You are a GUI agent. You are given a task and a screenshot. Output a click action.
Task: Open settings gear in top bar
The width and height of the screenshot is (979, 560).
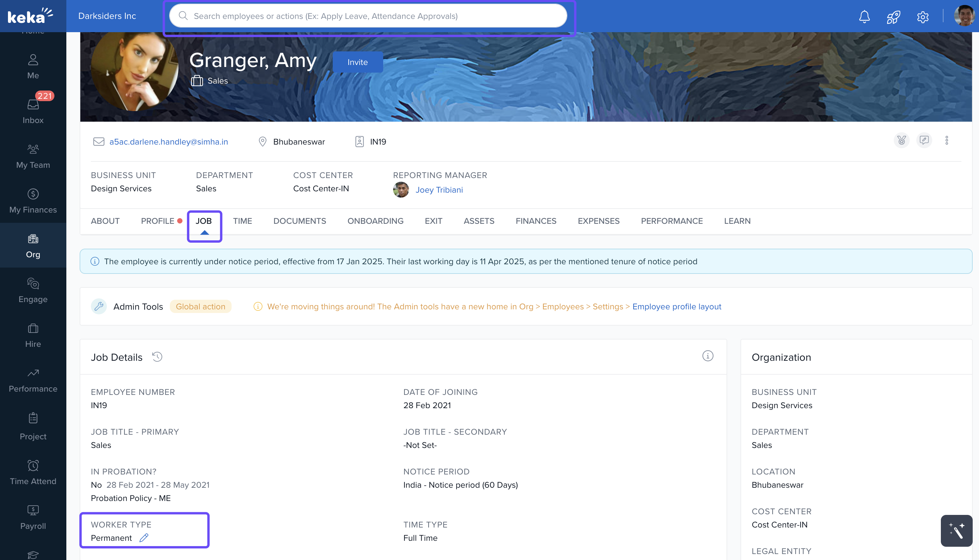922,17
